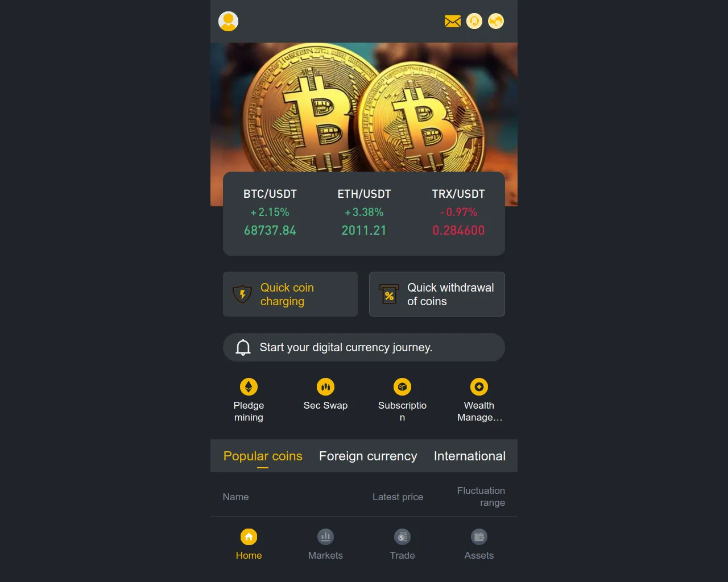Image resolution: width=728 pixels, height=582 pixels.
Task: Open the user profile avatar
Action: tap(228, 22)
